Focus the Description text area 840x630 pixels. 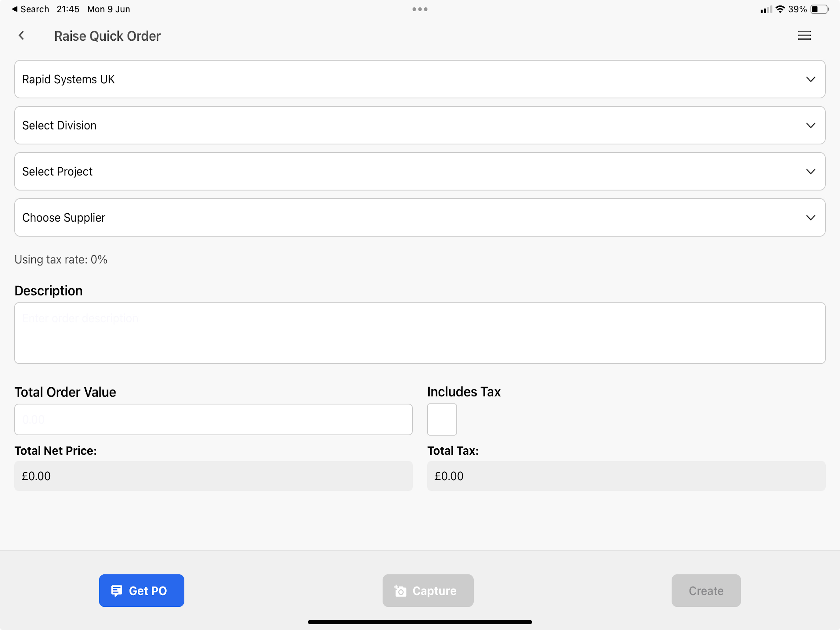click(x=420, y=333)
